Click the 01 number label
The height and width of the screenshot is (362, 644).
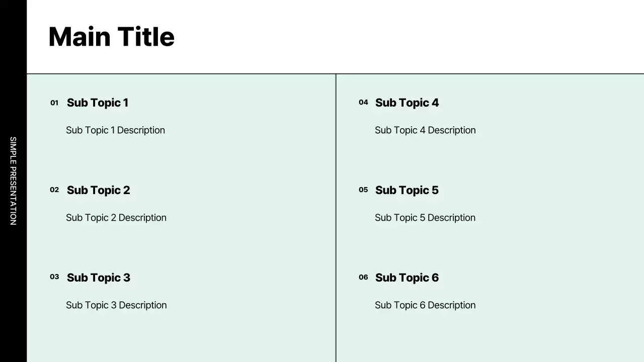pyautogui.click(x=54, y=103)
